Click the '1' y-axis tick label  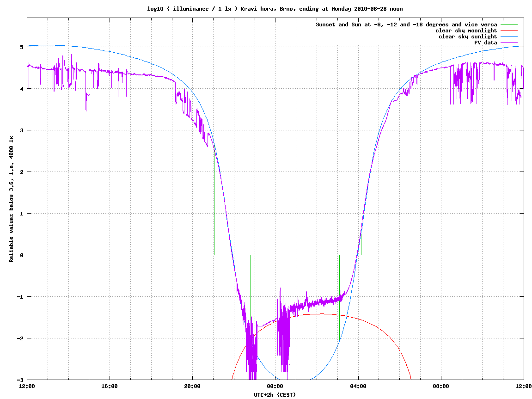pyautogui.click(x=22, y=214)
